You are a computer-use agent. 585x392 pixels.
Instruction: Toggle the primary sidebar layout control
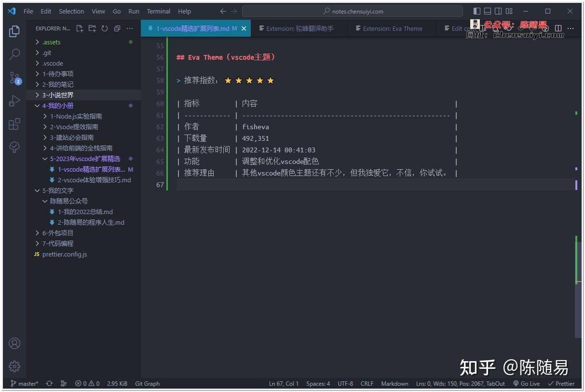[x=476, y=11]
